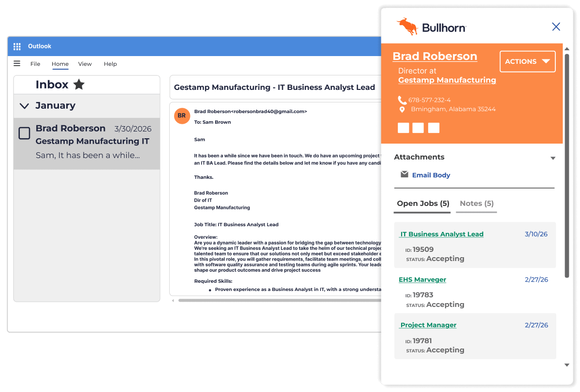Open the EHS Marveger job link
This screenshot has width=580, height=392.
422,279
